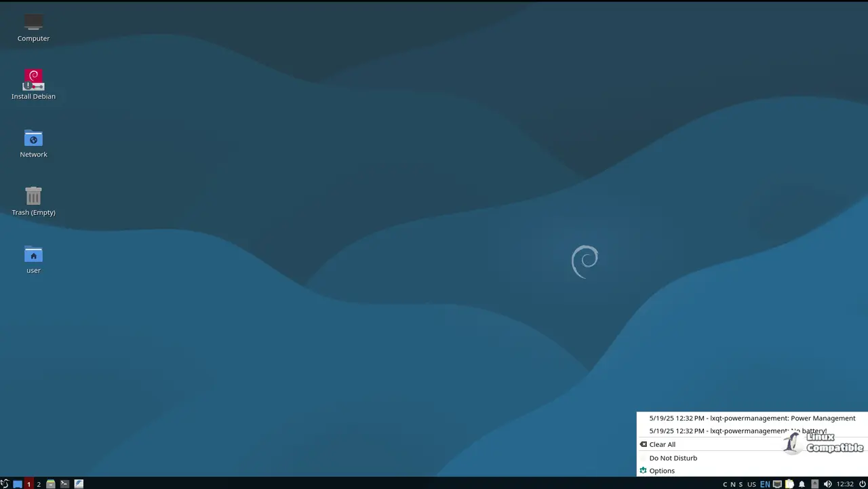Open the notification Options menu

661,471
